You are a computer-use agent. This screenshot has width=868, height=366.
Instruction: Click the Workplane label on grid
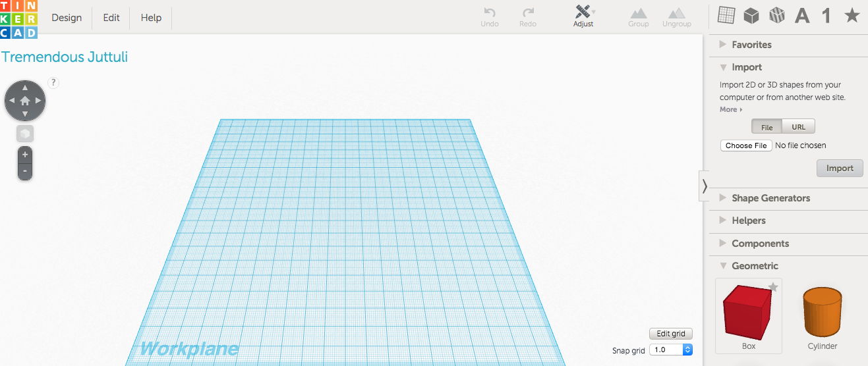pyautogui.click(x=189, y=348)
